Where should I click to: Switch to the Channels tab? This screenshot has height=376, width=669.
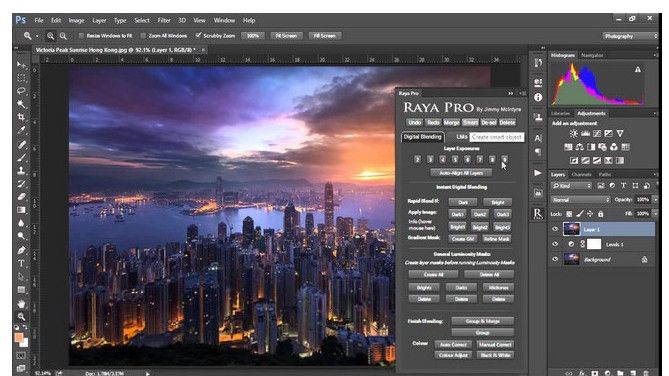tap(581, 175)
